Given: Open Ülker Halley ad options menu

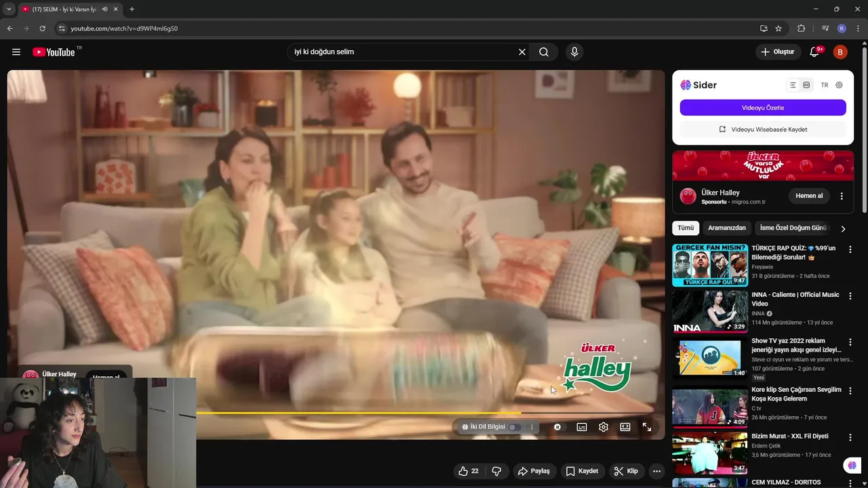Looking at the screenshot, I should coord(842,196).
